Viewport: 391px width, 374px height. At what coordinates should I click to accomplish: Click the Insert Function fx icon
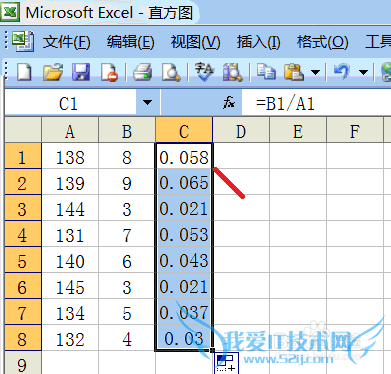click(x=229, y=103)
